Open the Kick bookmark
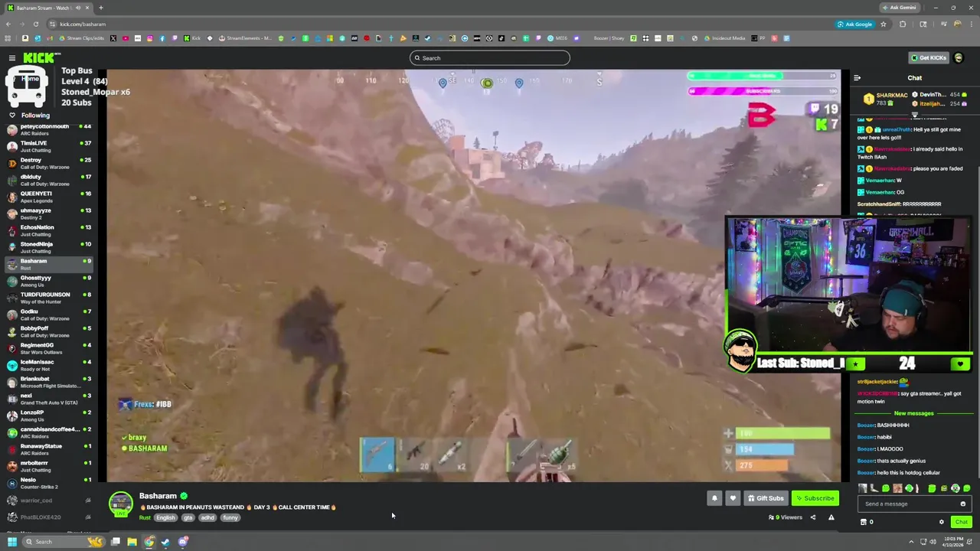This screenshot has height=551, width=980. point(192,38)
